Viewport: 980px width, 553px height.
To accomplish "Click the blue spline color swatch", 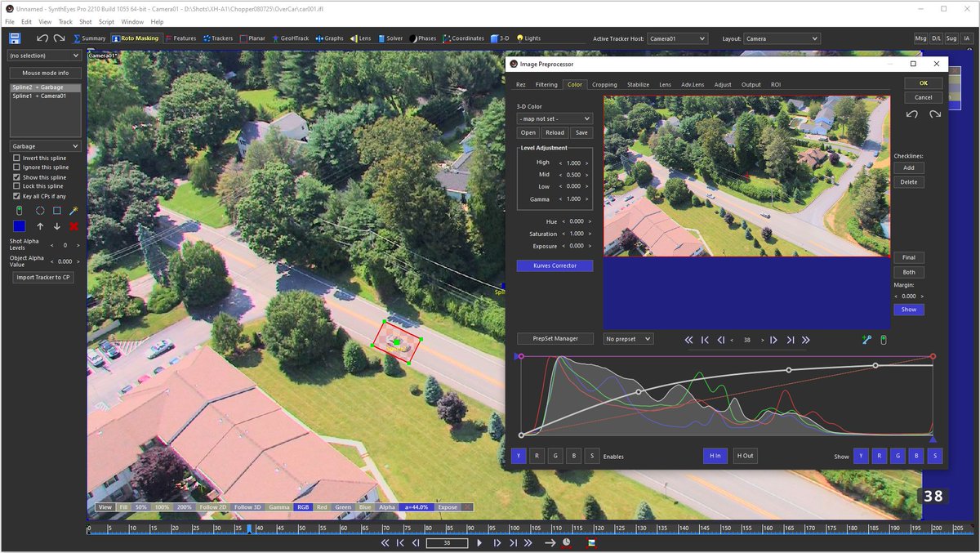I will point(18,226).
